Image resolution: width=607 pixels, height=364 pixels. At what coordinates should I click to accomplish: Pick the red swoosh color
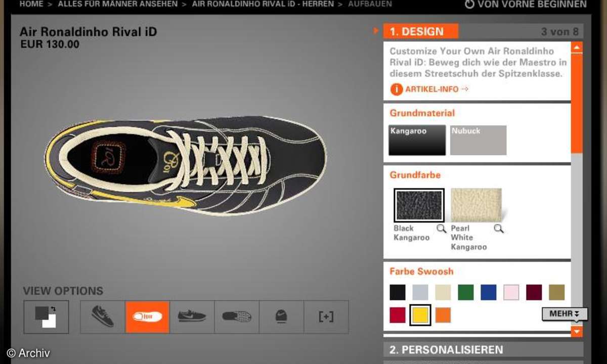[x=398, y=315]
